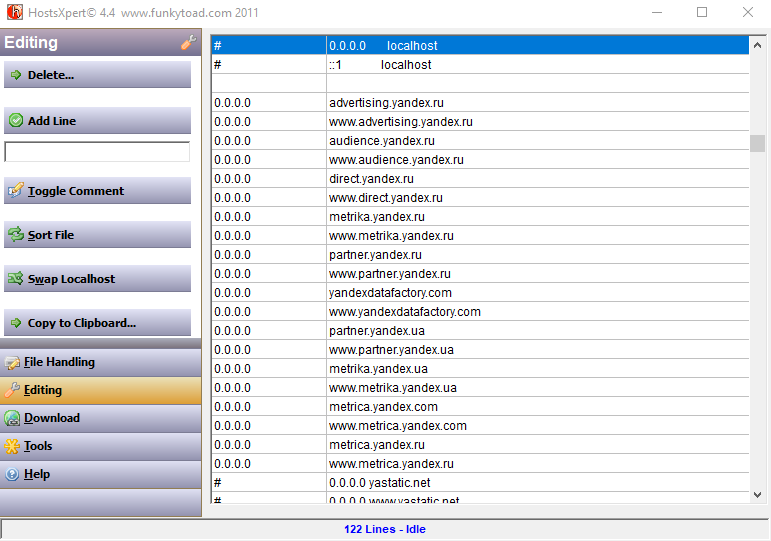The height and width of the screenshot is (541, 771).
Task: Open the Download section
Action: [100, 419]
